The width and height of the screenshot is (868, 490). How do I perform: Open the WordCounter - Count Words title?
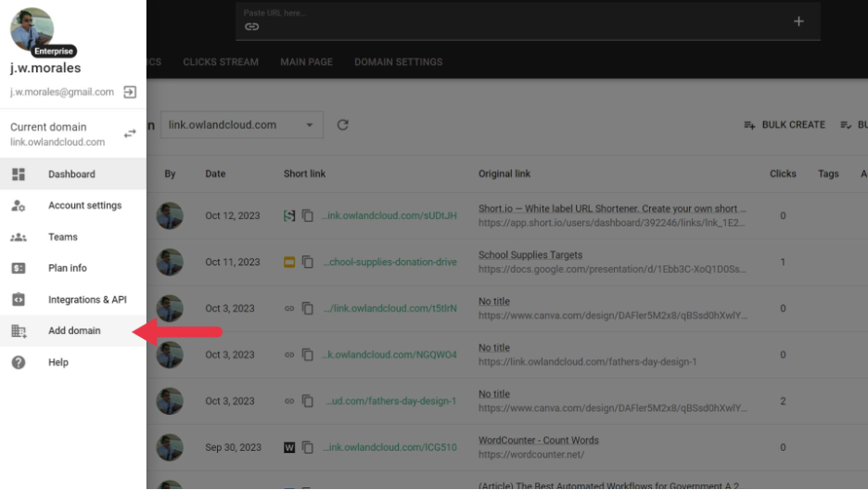coord(539,440)
